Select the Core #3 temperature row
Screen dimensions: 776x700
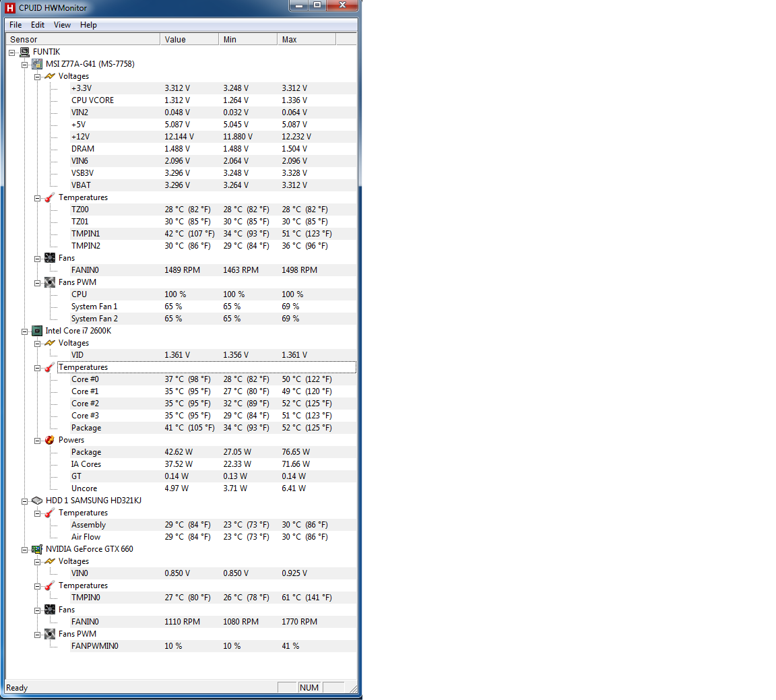[x=213, y=416]
